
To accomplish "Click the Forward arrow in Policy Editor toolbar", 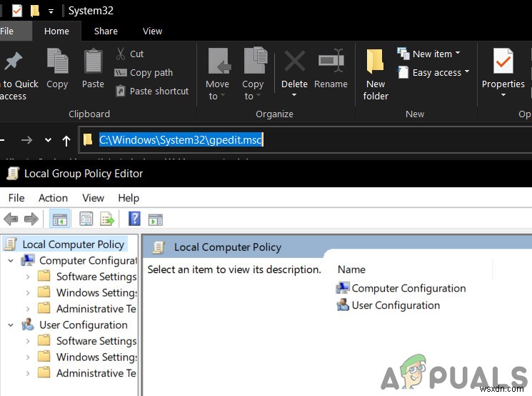I will point(31,219).
